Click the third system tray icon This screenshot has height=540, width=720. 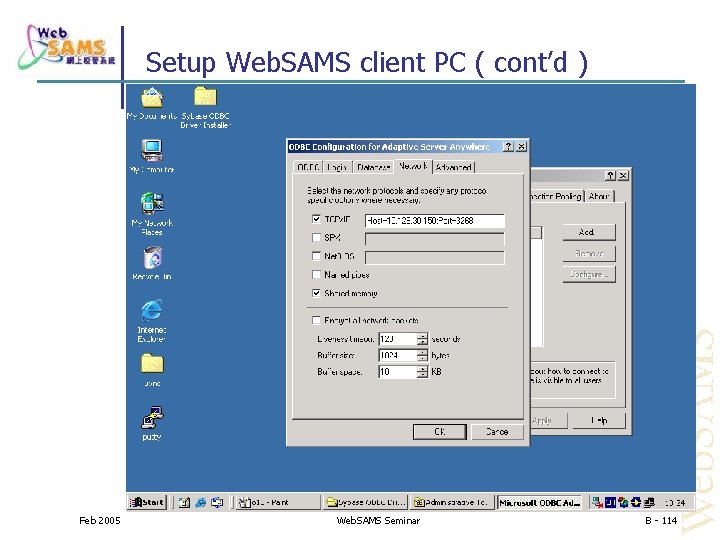(x=623, y=502)
